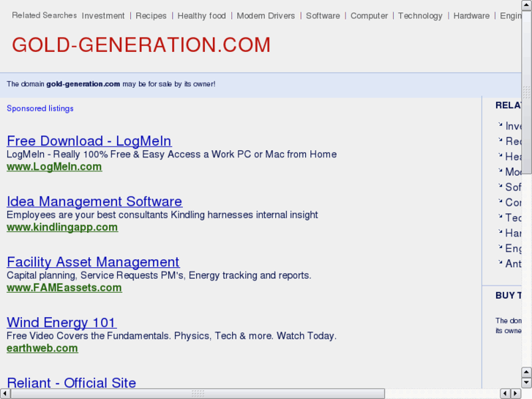Click horizontal scrollbar left arrow at far left
Screen dimensions: 532x399
pos(4,393)
